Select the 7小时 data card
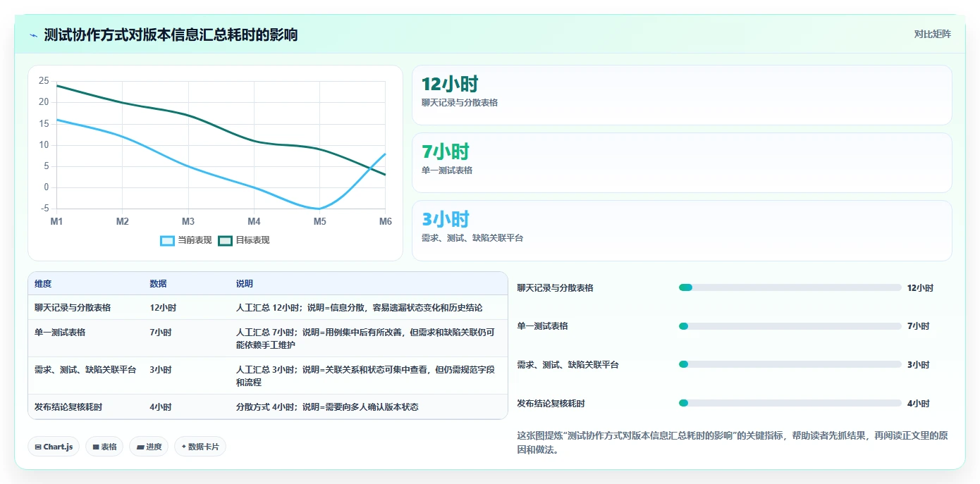Image resolution: width=980 pixels, height=484 pixels. tap(682, 163)
